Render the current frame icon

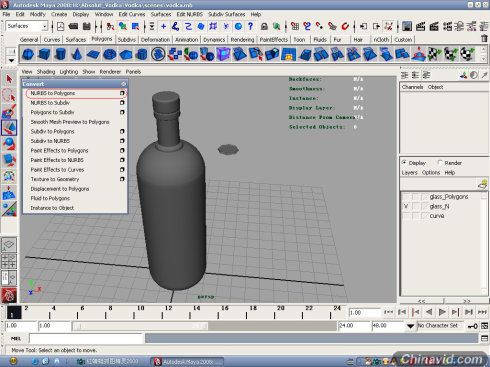tap(421, 26)
